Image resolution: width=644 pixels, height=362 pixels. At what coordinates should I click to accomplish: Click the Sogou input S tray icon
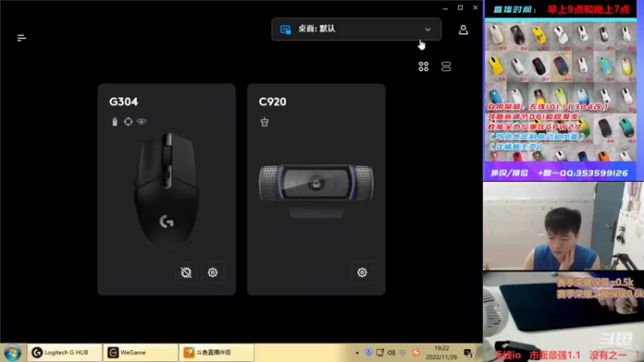click(x=415, y=352)
